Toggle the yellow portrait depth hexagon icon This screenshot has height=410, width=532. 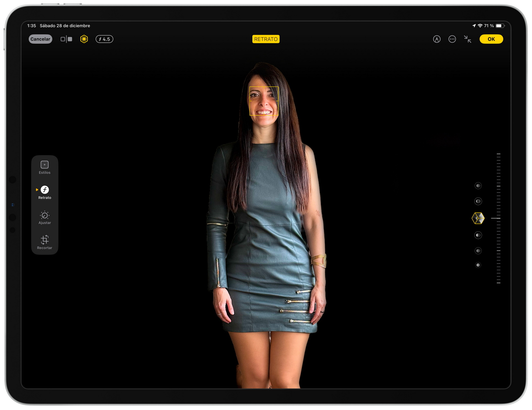pos(84,39)
